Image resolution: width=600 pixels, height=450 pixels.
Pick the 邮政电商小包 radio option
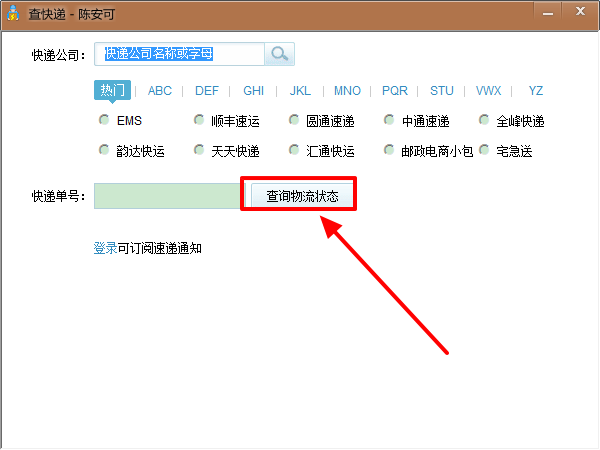click(x=389, y=150)
